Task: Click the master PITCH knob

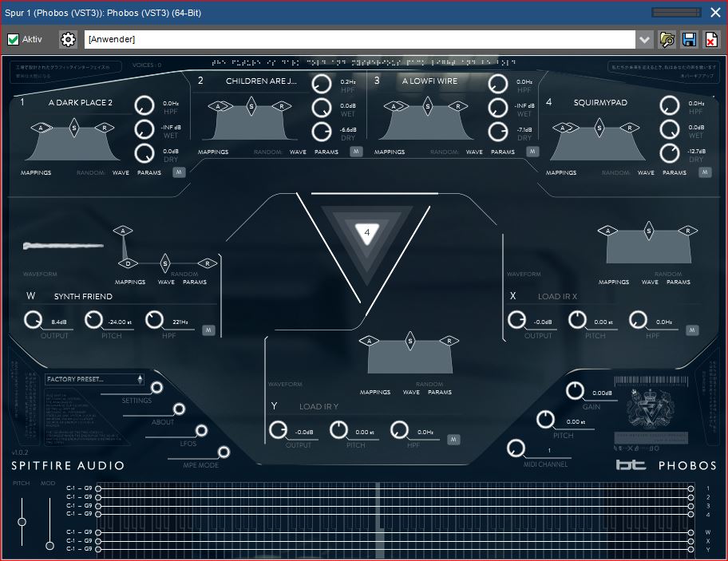Action: click(545, 420)
